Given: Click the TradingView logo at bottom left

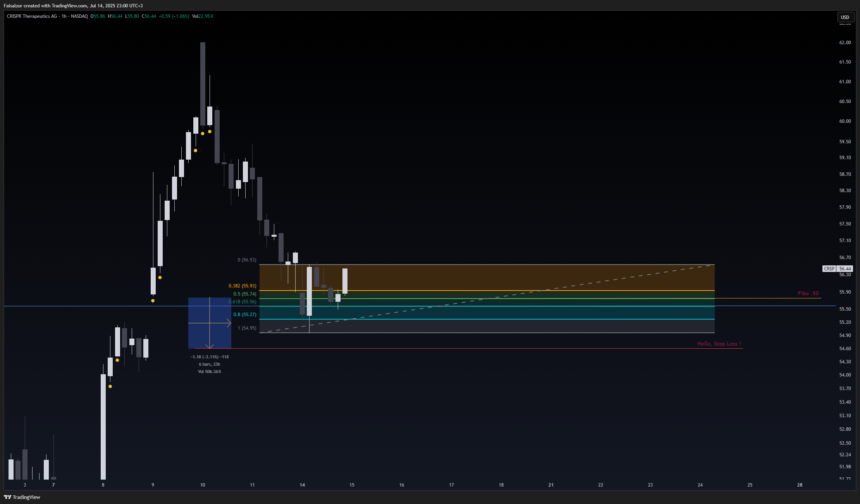Looking at the screenshot, I should [22, 497].
